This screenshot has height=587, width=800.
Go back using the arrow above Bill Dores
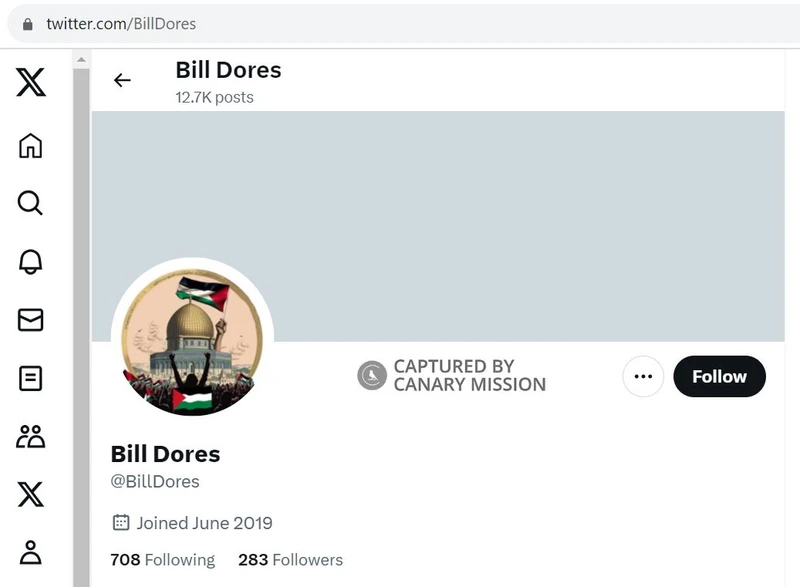[x=123, y=80]
